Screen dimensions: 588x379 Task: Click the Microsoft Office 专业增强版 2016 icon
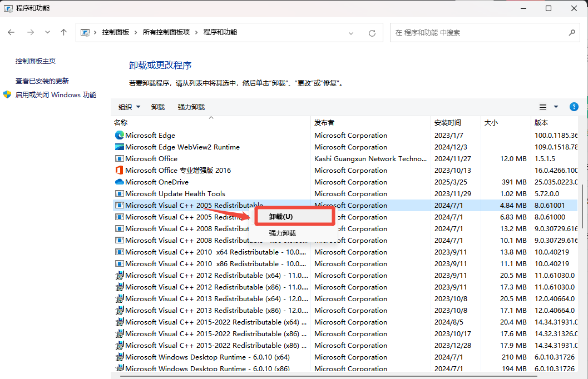119,170
